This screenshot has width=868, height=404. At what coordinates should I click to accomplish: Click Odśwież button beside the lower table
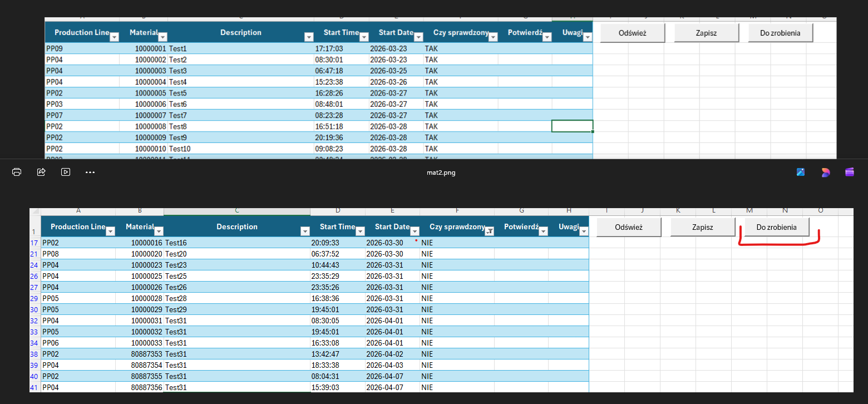629,227
